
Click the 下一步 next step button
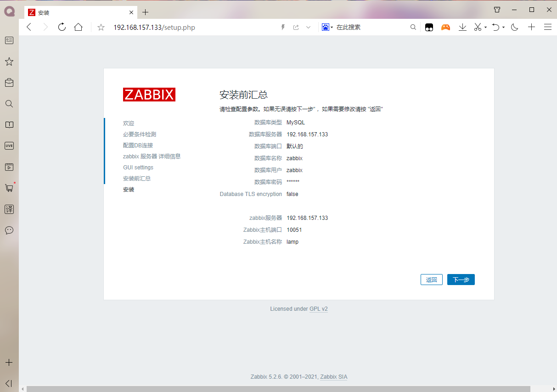(461, 280)
